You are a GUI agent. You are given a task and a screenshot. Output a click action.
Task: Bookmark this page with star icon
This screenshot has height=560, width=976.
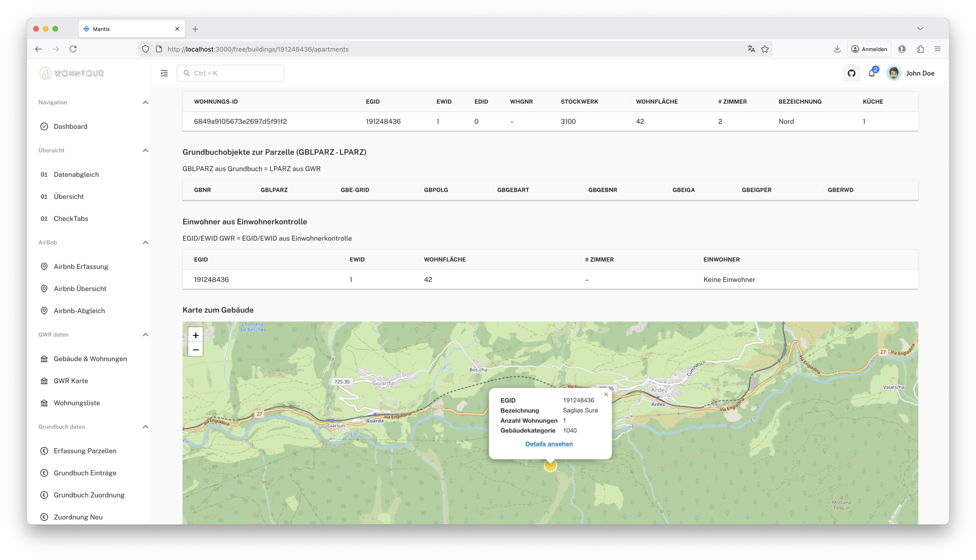pos(765,49)
